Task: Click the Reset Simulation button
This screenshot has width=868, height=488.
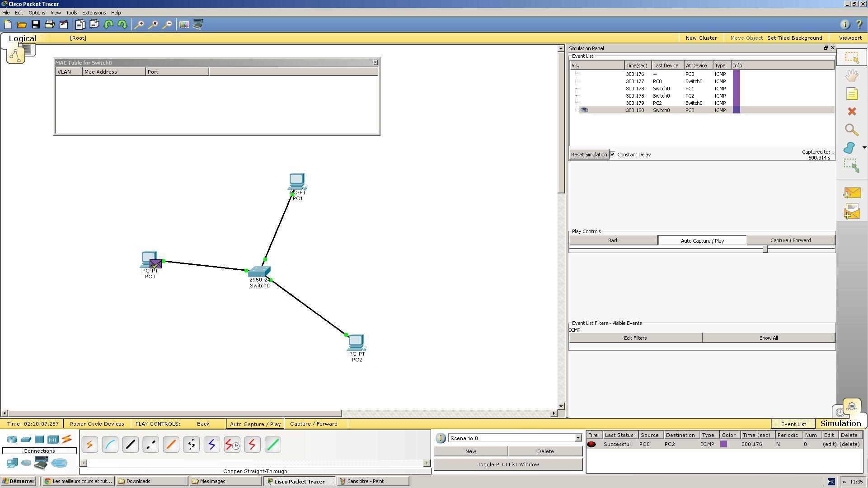Action: click(589, 155)
